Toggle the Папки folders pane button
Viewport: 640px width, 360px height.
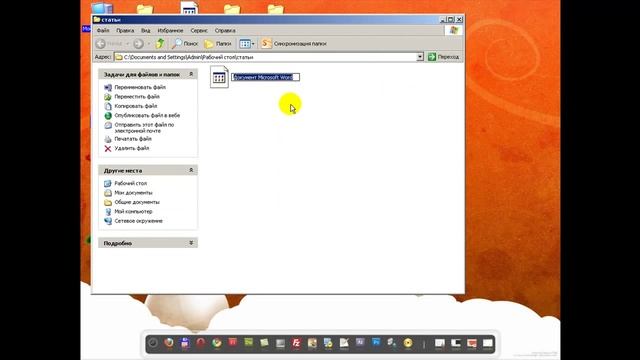(x=218, y=43)
